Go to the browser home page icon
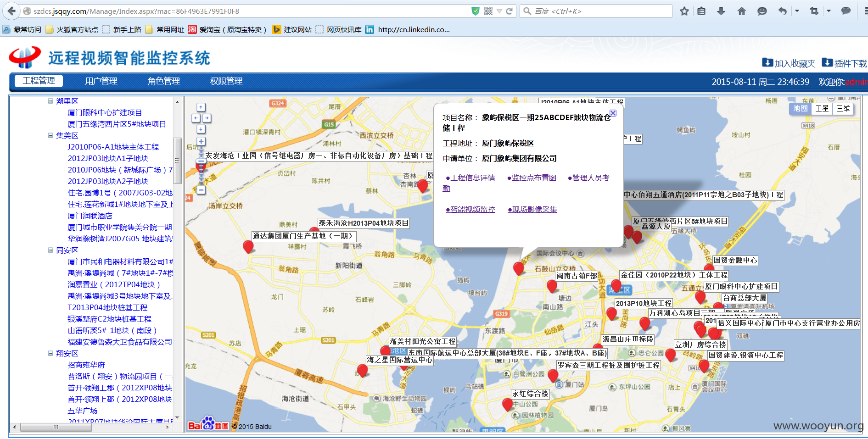 click(742, 11)
